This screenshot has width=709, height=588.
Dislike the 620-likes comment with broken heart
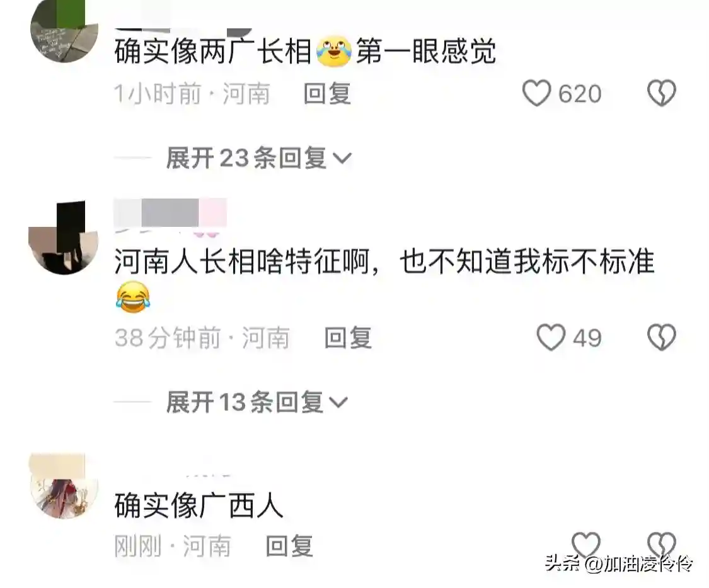tap(662, 93)
